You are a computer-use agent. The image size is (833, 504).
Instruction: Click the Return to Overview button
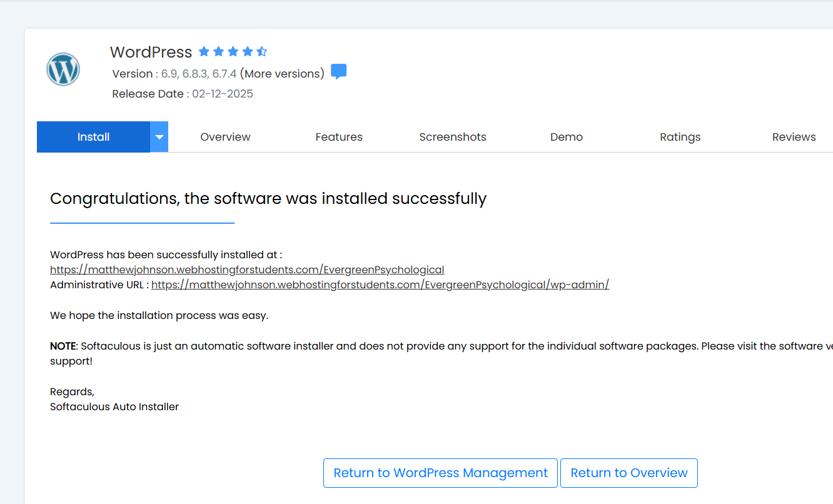629,473
